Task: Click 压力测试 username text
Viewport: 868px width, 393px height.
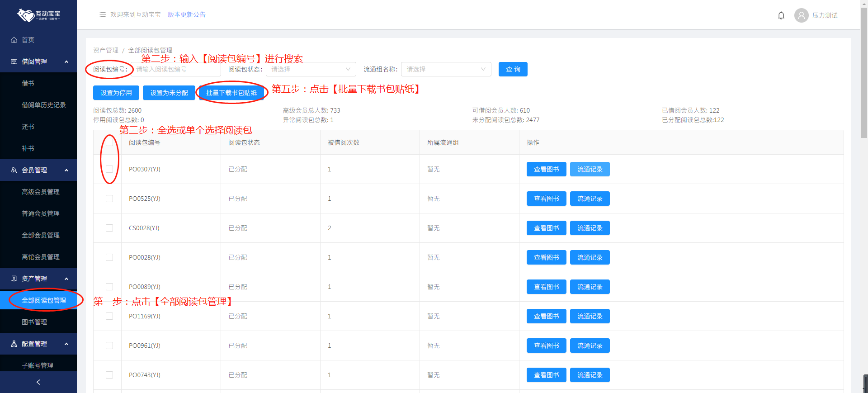Action: click(825, 15)
